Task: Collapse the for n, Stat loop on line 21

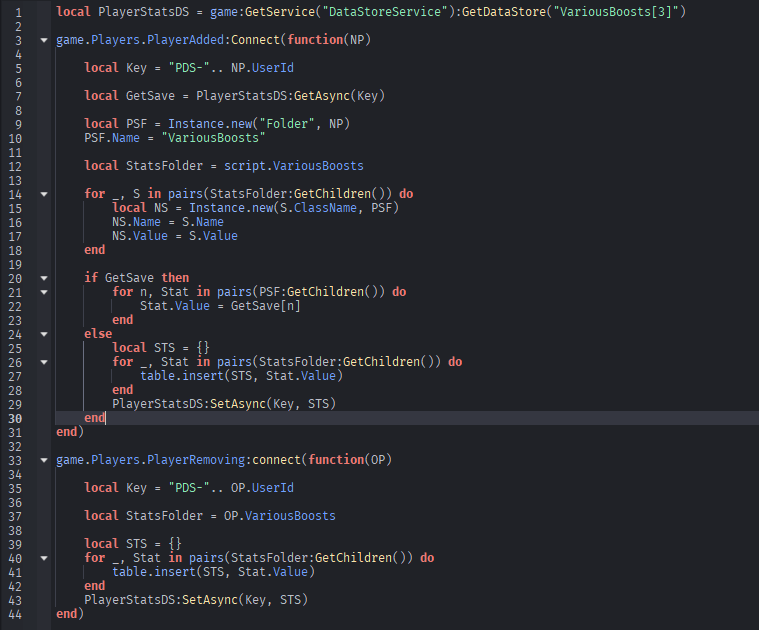Action: pos(44,292)
